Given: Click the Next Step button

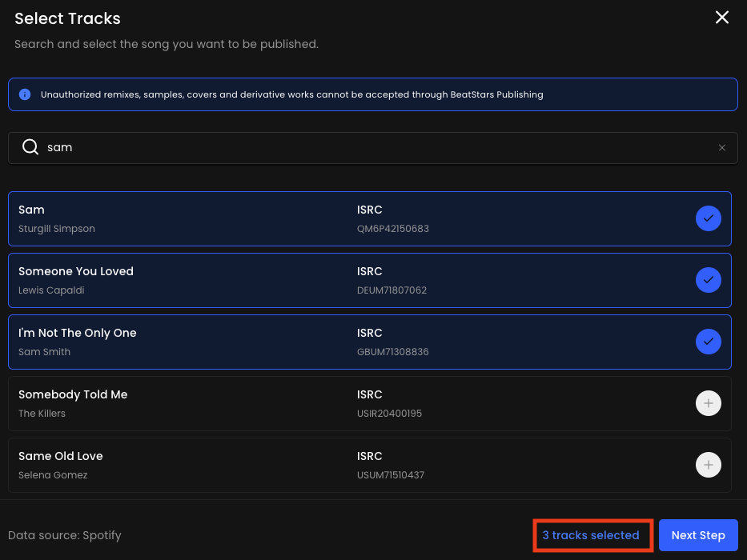Looking at the screenshot, I should [697, 535].
